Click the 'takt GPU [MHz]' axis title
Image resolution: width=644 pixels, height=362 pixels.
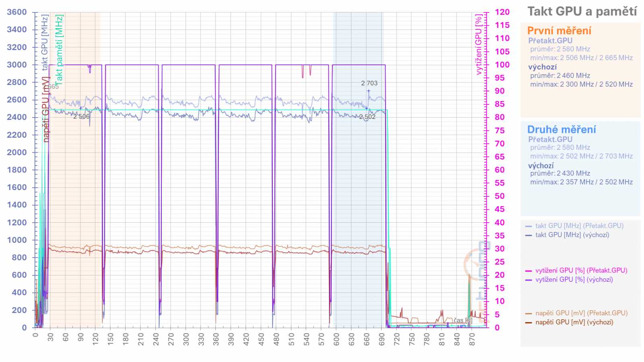44,42
